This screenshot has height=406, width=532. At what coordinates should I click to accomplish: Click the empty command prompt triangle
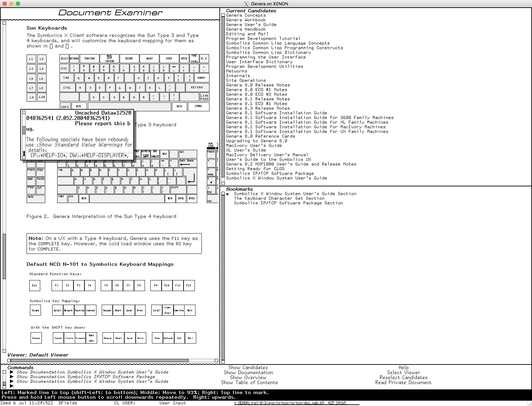(x=12, y=386)
